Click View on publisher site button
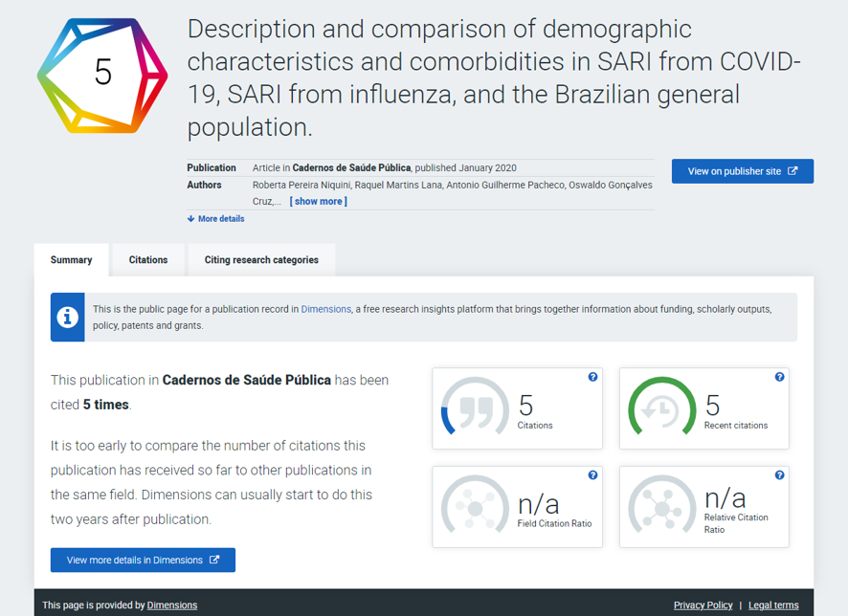Image resolution: width=848 pixels, height=616 pixels. pyautogui.click(x=743, y=171)
